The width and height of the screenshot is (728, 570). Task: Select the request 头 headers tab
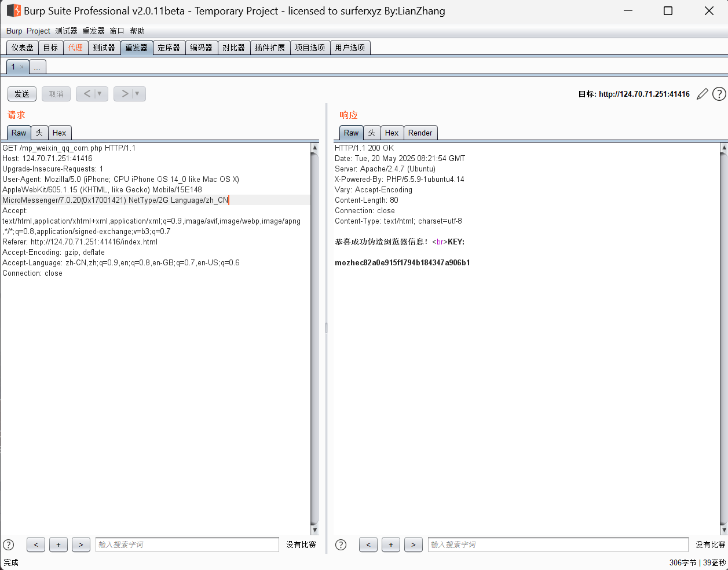click(x=39, y=133)
